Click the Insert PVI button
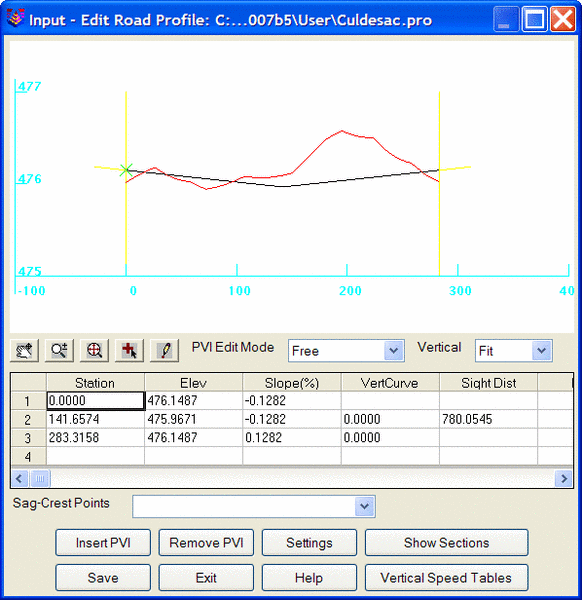Image resolution: width=582 pixels, height=600 pixels. pyautogui.click(x=103, y=543)
